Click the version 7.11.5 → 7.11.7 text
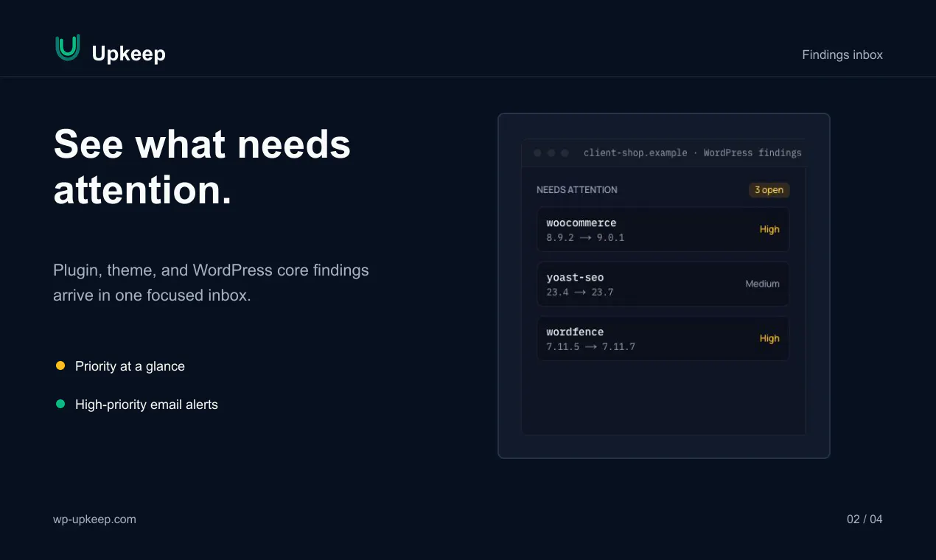936x560 pixels. 590,346
